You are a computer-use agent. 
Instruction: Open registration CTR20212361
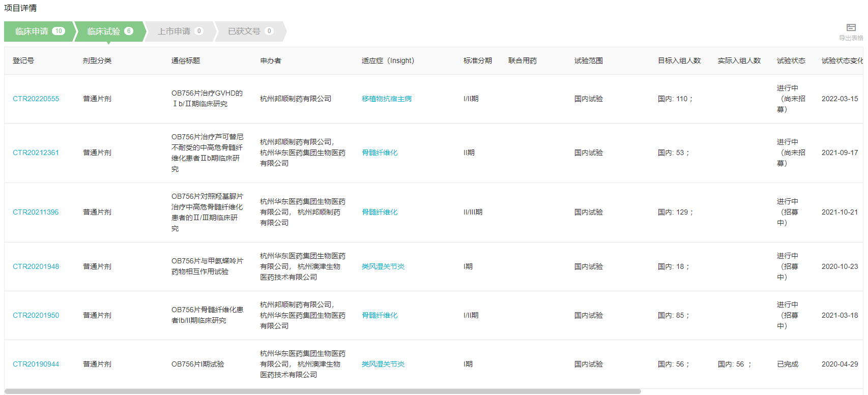click(x=36, y=153)
